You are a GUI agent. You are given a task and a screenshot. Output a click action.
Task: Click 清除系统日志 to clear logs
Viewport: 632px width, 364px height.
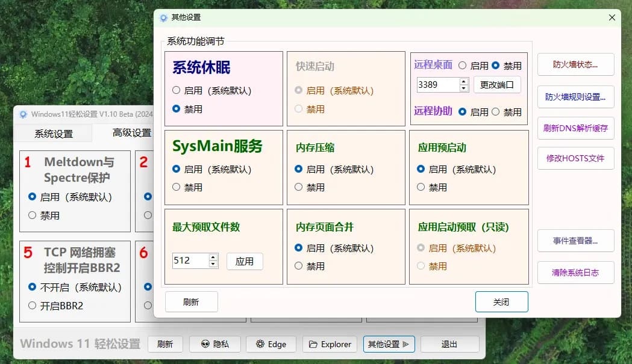[x=575, y=272]
